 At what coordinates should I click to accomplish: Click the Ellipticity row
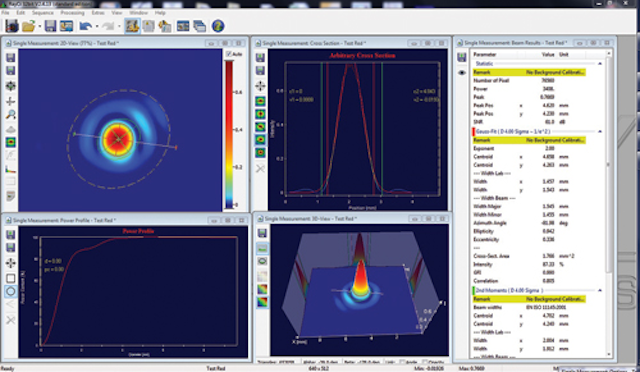click(529, 231)
